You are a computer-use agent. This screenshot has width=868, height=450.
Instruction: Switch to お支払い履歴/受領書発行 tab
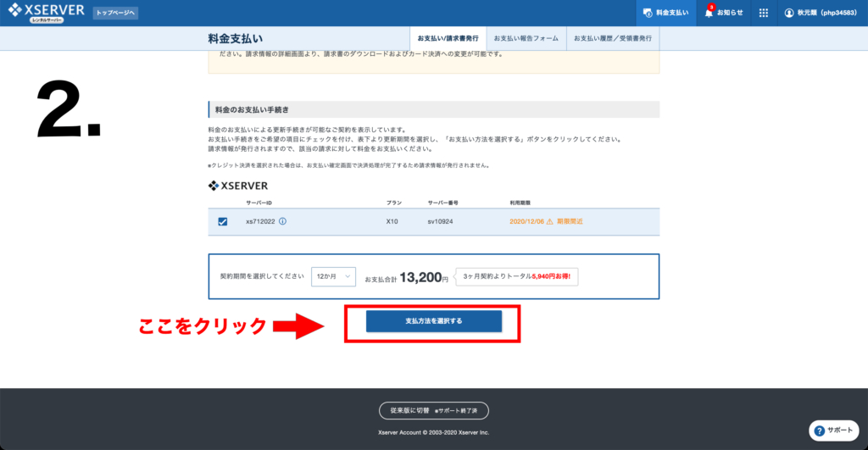(613, 39)
